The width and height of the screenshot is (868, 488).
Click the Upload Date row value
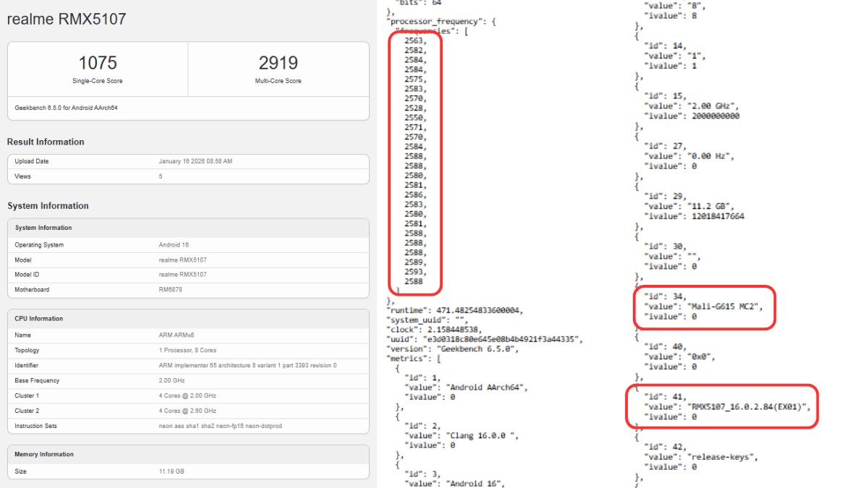click(x=195, y=161)
